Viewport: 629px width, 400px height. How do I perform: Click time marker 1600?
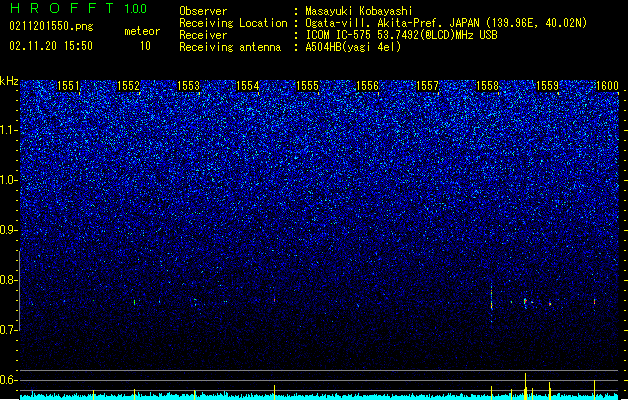[607, 86]
